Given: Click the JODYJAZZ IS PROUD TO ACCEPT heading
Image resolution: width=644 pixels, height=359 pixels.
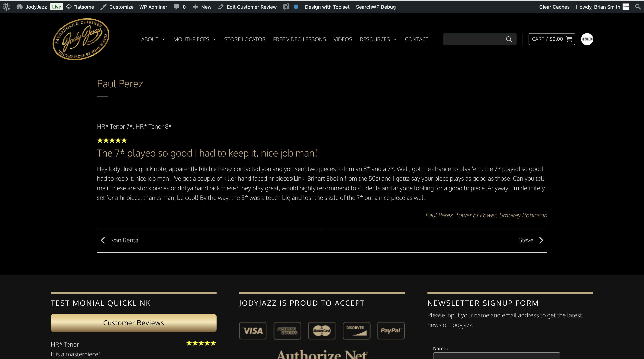Looking at the screenshot, I should coord(302,303).
